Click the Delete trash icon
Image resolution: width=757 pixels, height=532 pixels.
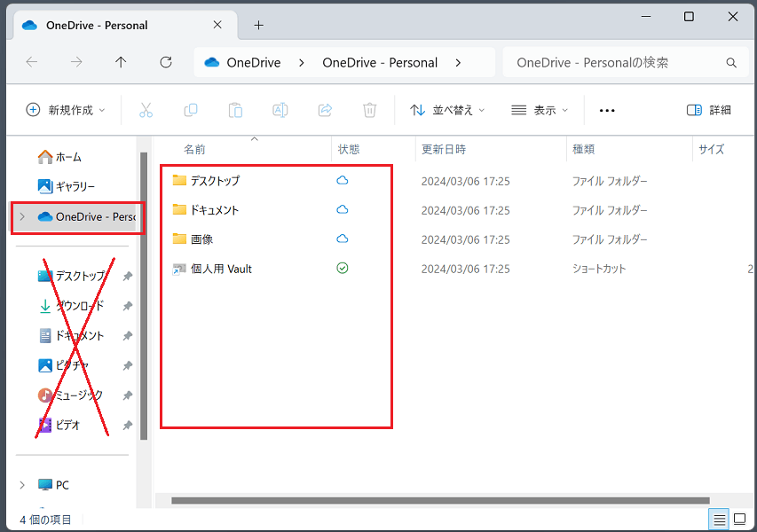pyautogui.click(x=369, y=111)
